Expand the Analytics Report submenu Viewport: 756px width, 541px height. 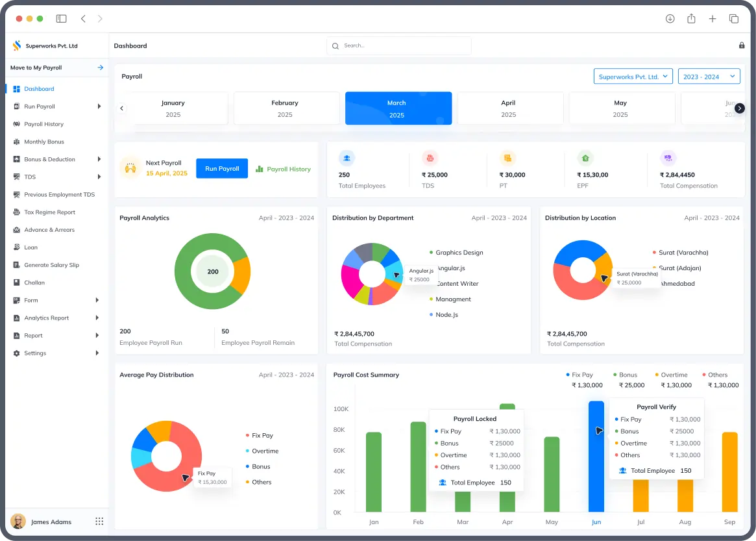click(x=97, y=318)
